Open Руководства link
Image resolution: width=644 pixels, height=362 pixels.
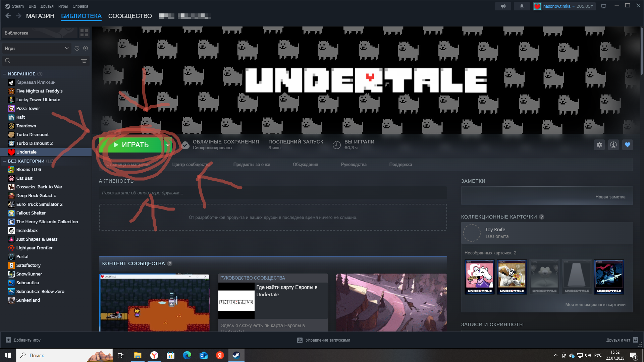(354, 164)
